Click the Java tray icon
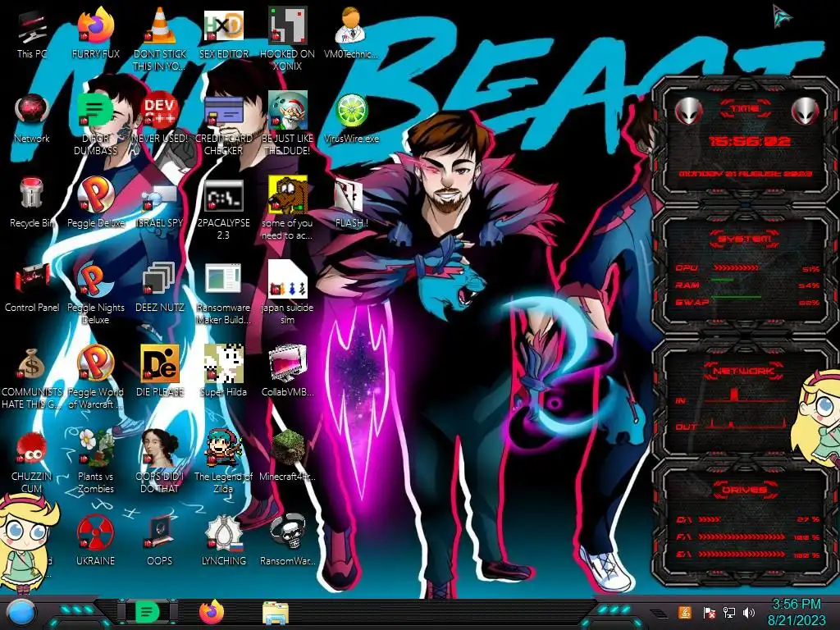 click(x=685, y=612)
